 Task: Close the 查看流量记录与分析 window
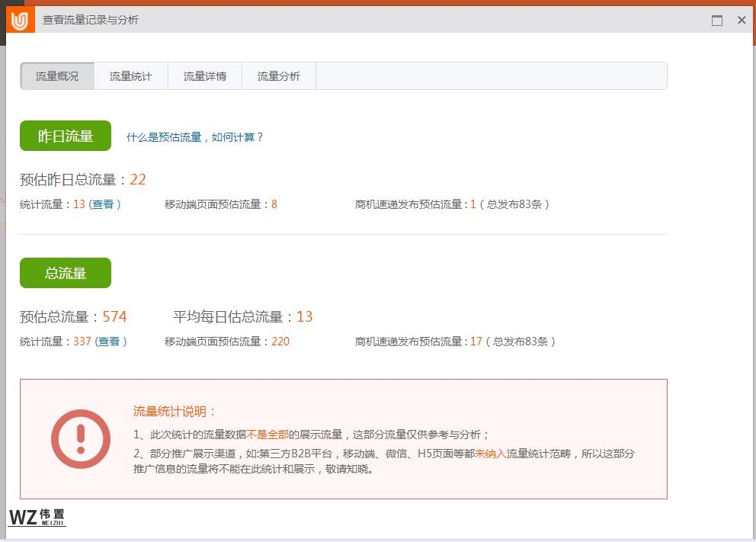pos(742,21)
